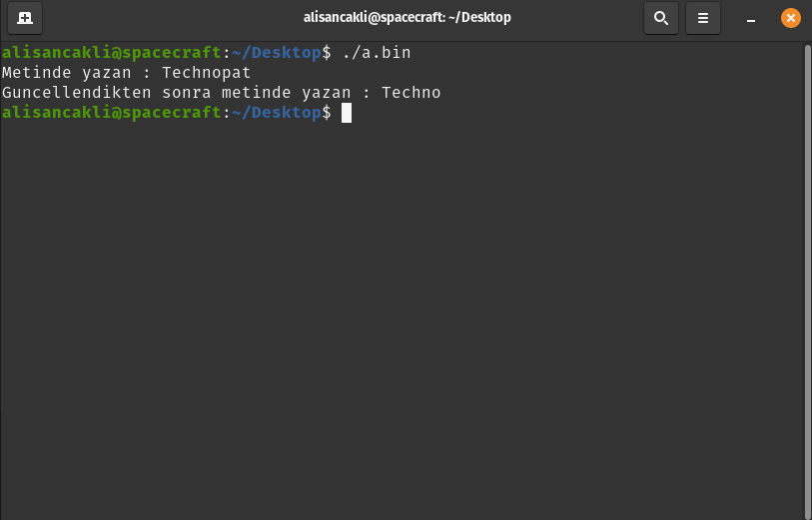Click the search magnifier icon
812x520 pixels.
click(659, 17)
